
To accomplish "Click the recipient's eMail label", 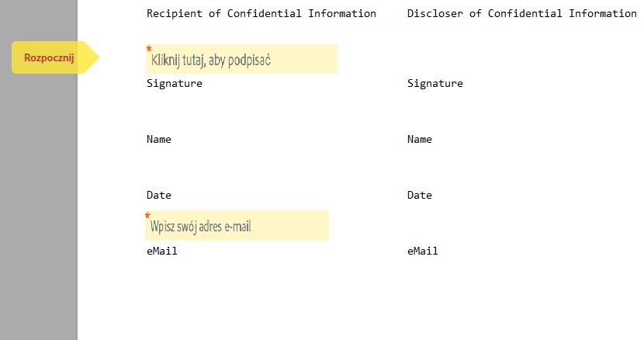I will 162,251.
